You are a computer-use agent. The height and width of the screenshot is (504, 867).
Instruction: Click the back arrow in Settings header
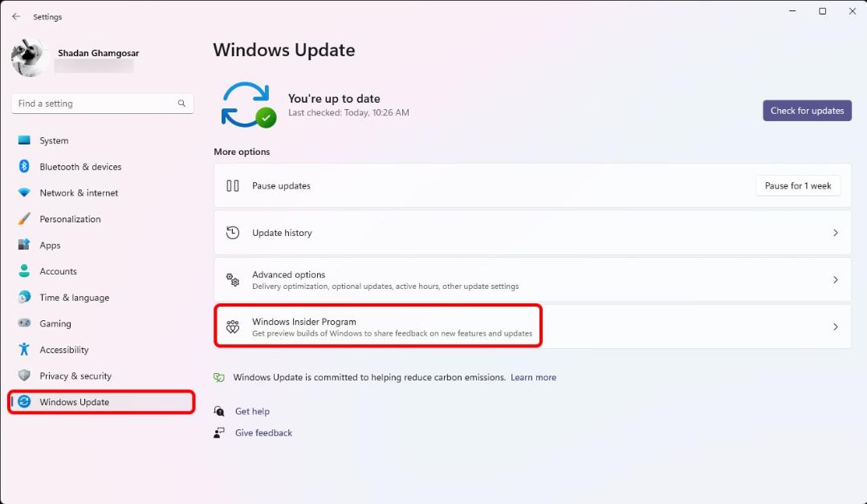pos(16,17)
